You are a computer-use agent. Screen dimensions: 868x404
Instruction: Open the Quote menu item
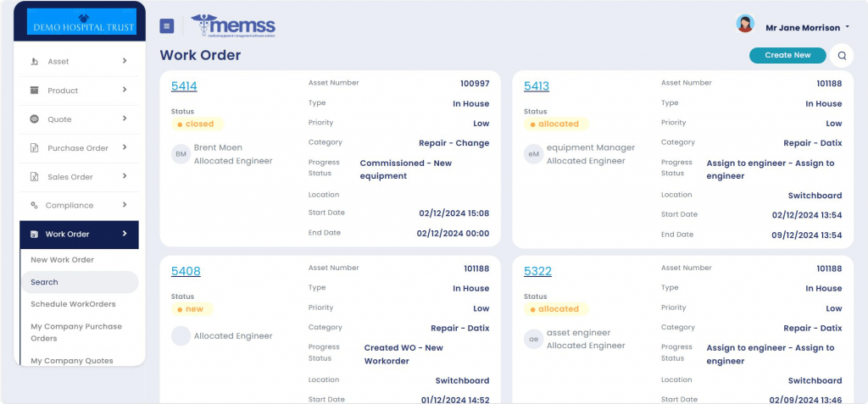point(79,119)
